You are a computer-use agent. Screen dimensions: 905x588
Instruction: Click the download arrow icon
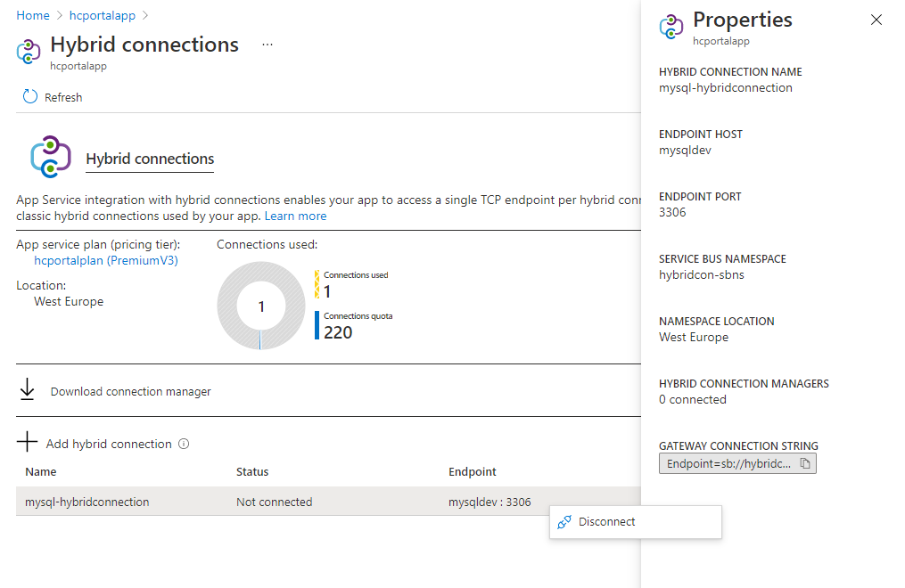[x=28, y=389]
